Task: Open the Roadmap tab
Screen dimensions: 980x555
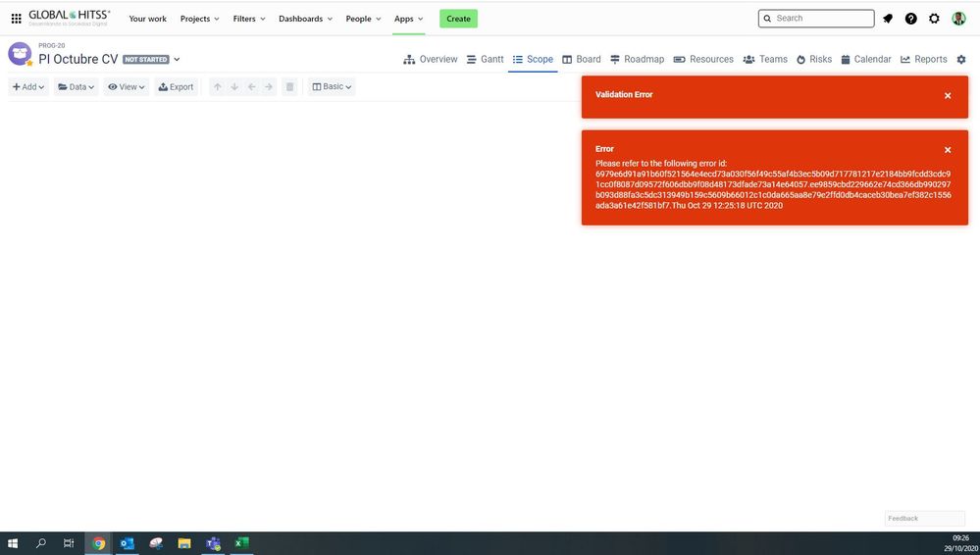Action: pyautogui.click(x=637, y=60)
